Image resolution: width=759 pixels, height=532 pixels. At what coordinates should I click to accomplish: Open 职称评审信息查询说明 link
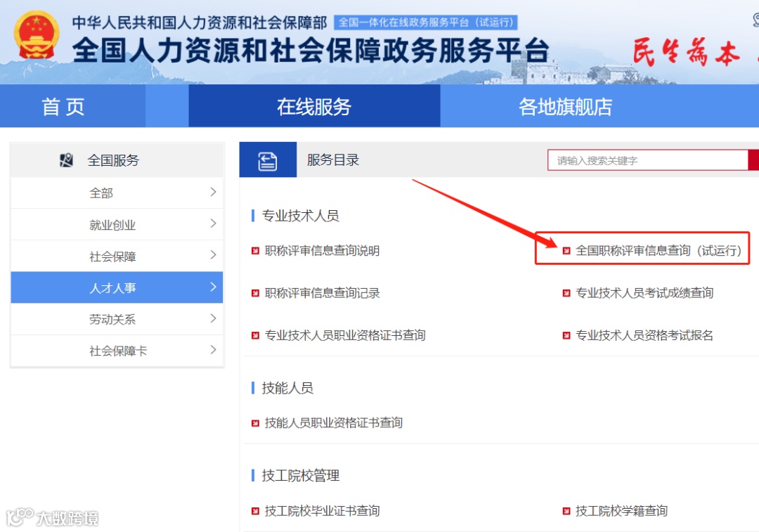pyautogui.click(x=322, y=251)
